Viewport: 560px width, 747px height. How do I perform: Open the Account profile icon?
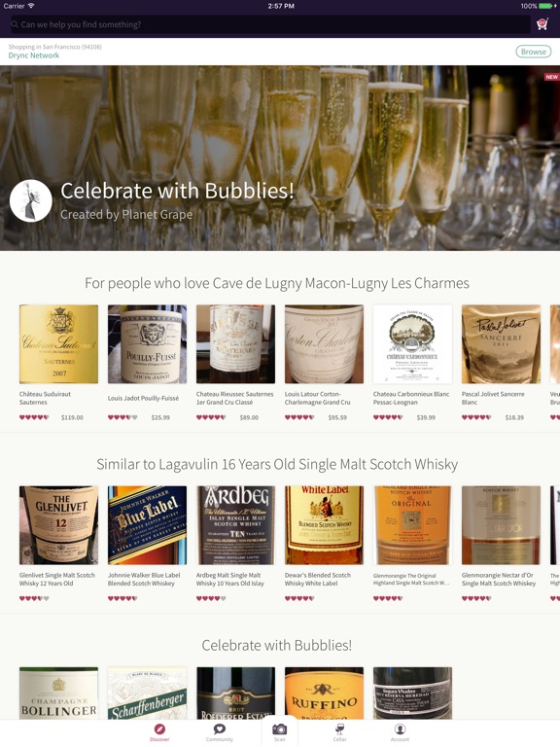click(400, 729)
